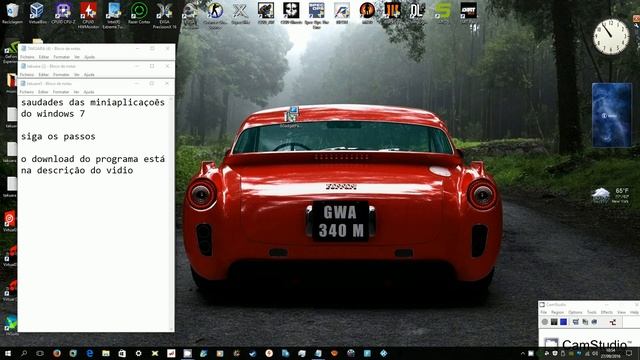Open the CamStudio Effects menu
This screenshot has width=640, height=360.
click(607, 312)
